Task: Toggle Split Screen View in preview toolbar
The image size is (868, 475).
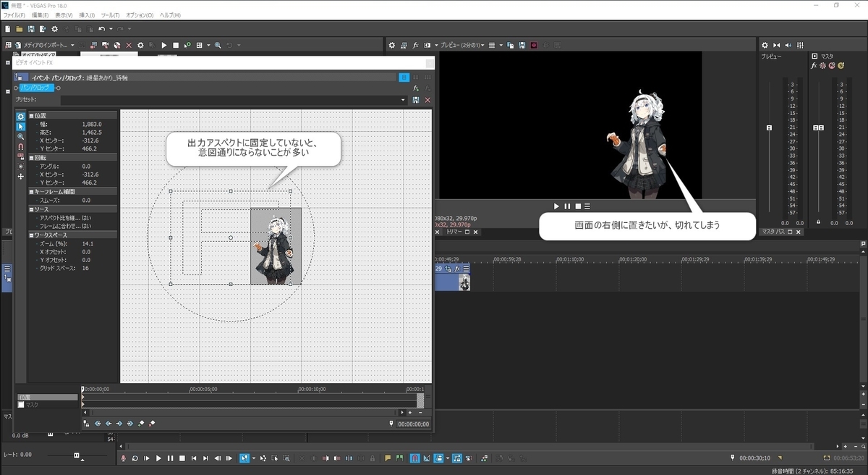Action: click(427, 45)
